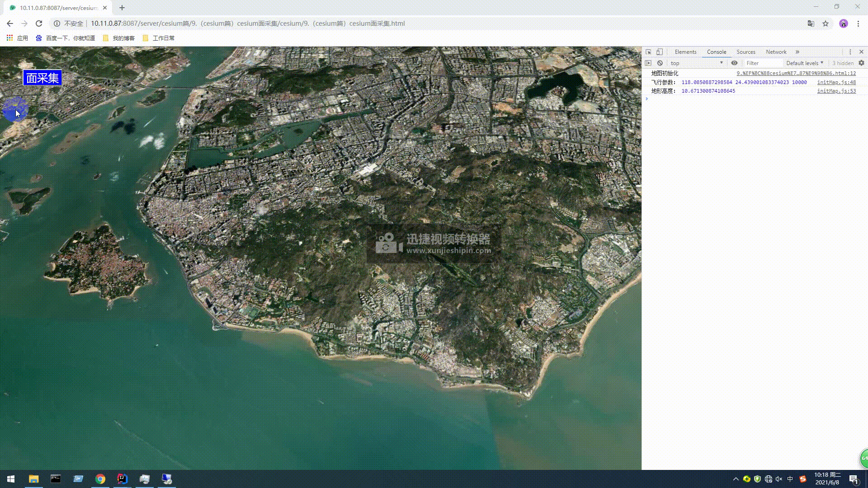Activate the DevTools element inspector icon

point(648,52)
